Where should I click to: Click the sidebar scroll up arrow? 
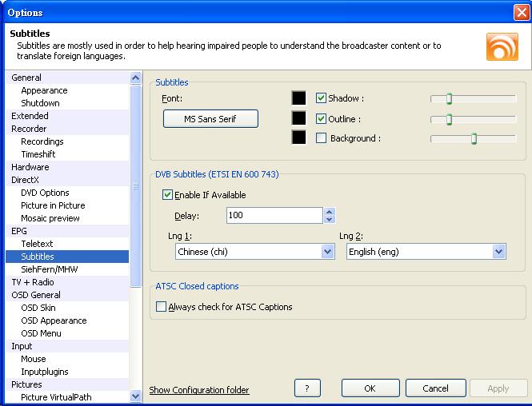135,78
